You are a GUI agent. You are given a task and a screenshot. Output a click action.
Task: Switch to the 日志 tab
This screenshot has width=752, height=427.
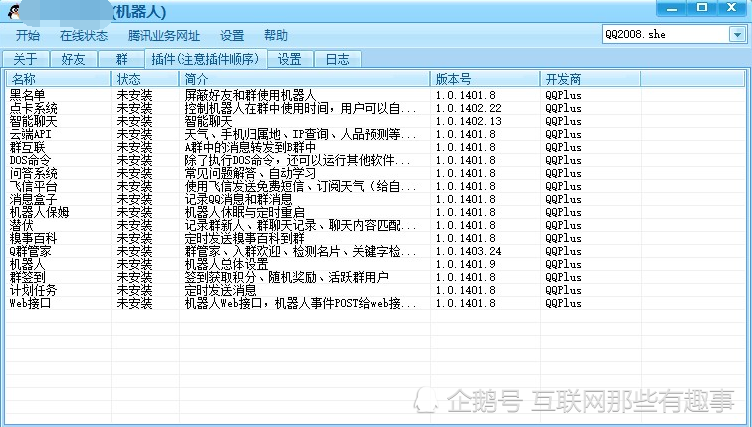(x=338, y=59)
